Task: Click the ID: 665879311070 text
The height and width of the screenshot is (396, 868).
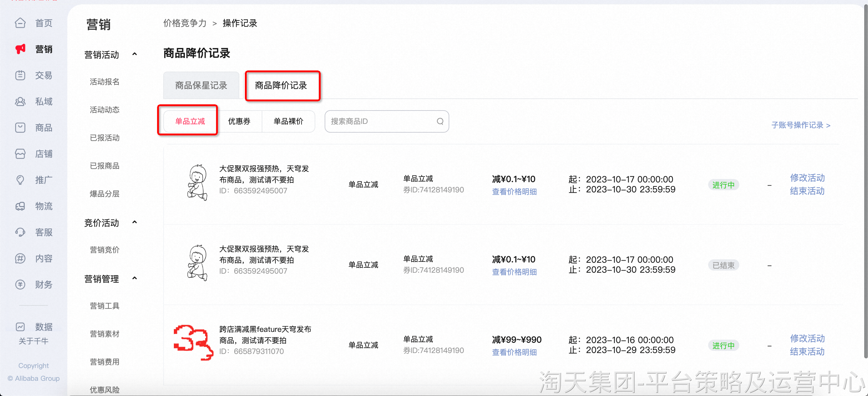Action: [x=251, y=351]
